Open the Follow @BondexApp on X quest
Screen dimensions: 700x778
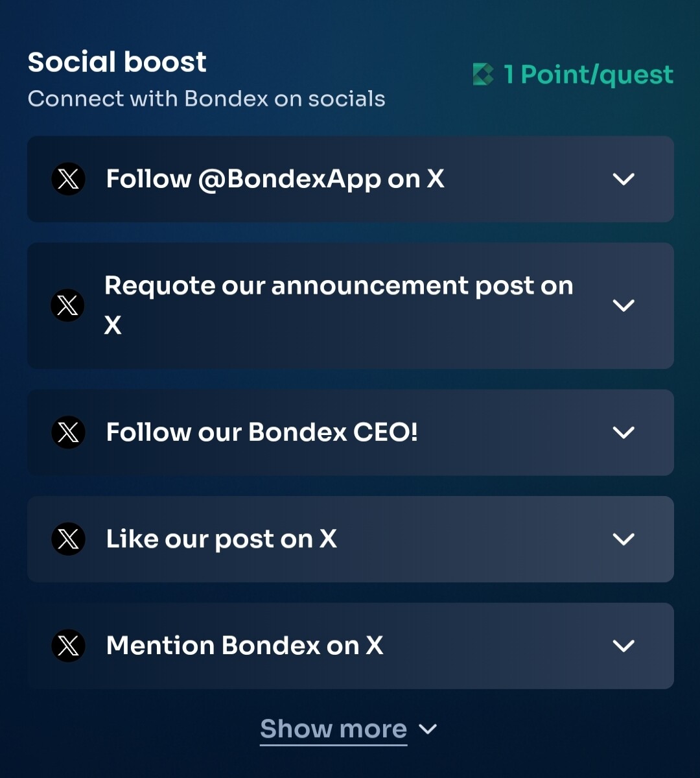pyautogui.click(x=351, y=179)
